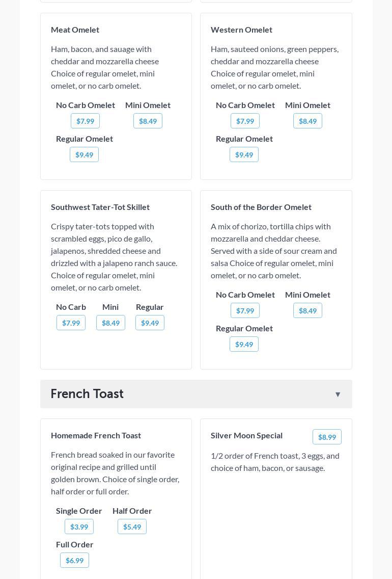Viewport: 392px width, 579px height.
Task: Pick French Toast Full Order $6.99
Action: pos(74,560)
